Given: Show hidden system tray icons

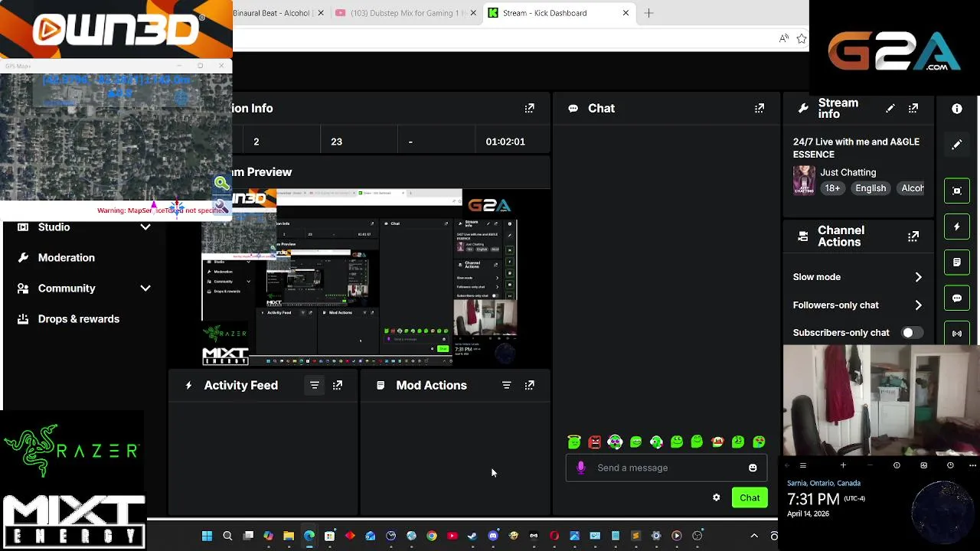Looking at the screenshot, I should coord(754,536).
